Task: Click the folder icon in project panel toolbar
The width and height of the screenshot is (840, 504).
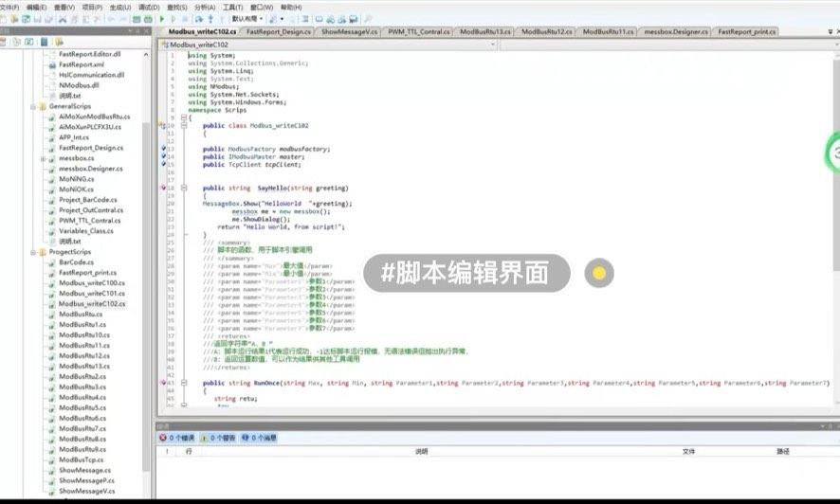Action: coord(59,42)
